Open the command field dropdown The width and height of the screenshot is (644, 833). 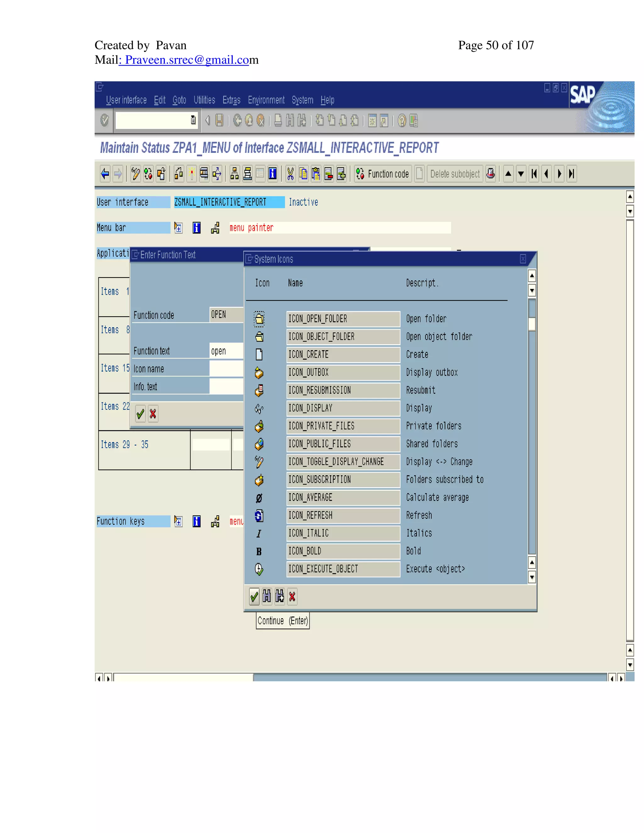[193, 120]
